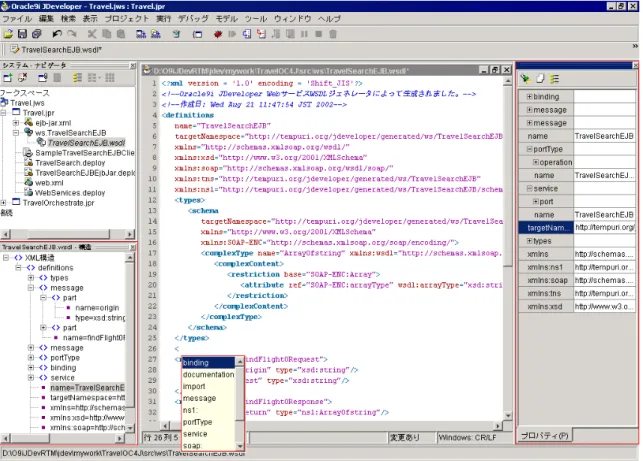The image size is (643, 461).
Task: Choose documentation from the code completion list
Action: tap(208, 375)
